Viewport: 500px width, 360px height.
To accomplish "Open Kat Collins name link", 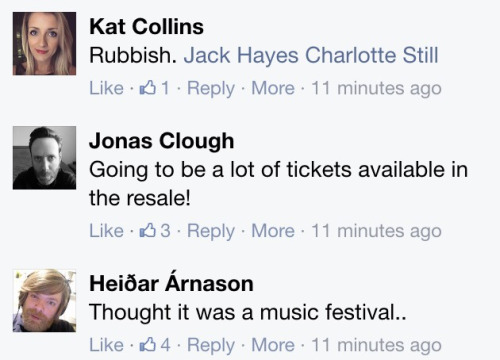I will pyautogui.click(x=146, y=26).
